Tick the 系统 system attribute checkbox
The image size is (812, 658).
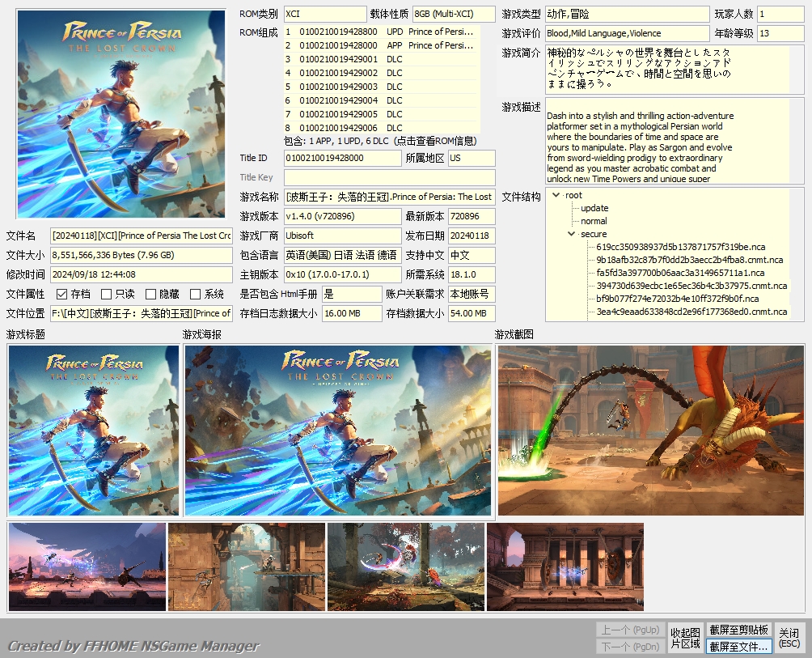195,295
